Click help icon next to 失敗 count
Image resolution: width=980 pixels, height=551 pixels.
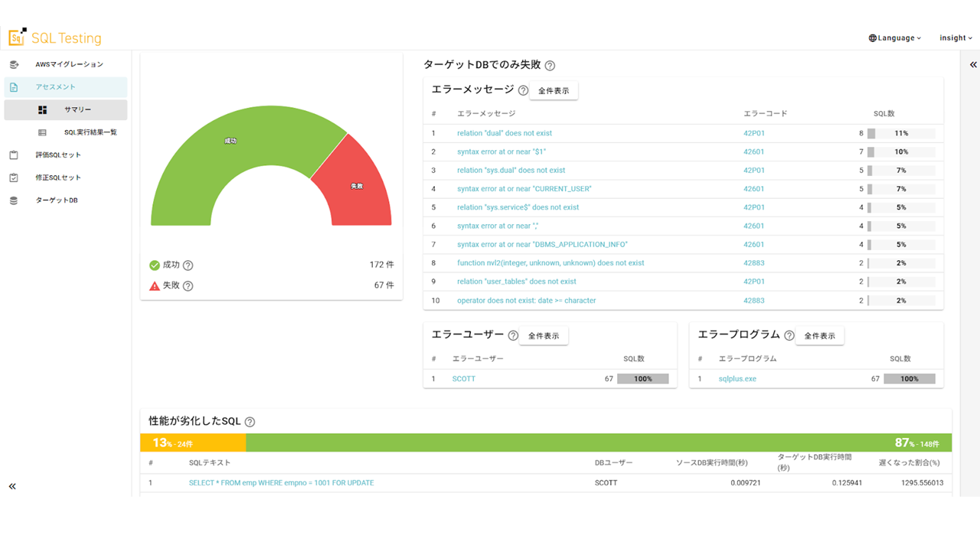188,286
